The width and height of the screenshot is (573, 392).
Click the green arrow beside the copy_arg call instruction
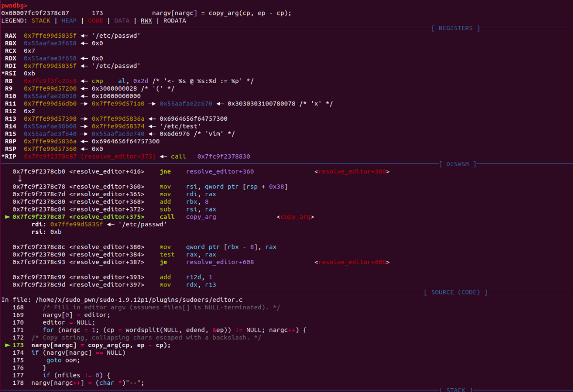7,217
